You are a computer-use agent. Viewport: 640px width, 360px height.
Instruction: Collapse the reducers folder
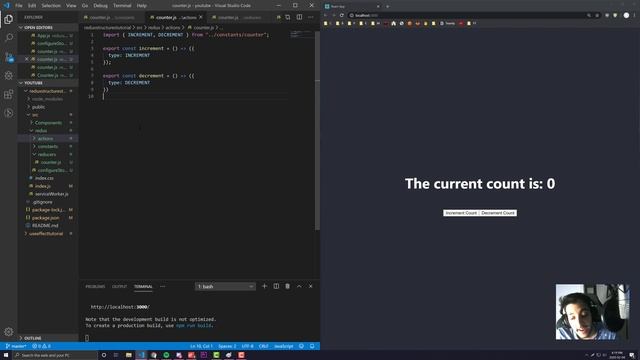(x=48, y=154)
